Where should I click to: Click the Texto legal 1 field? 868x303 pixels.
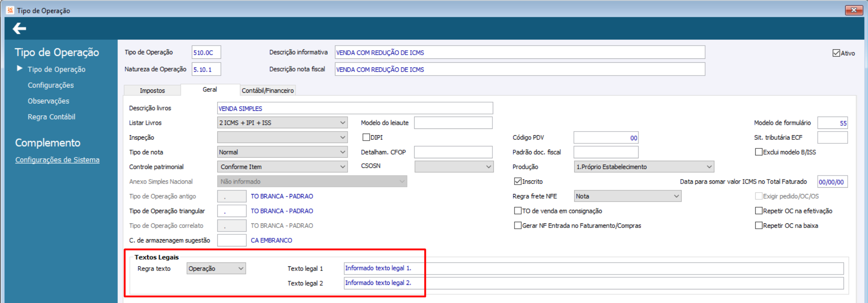594,268
